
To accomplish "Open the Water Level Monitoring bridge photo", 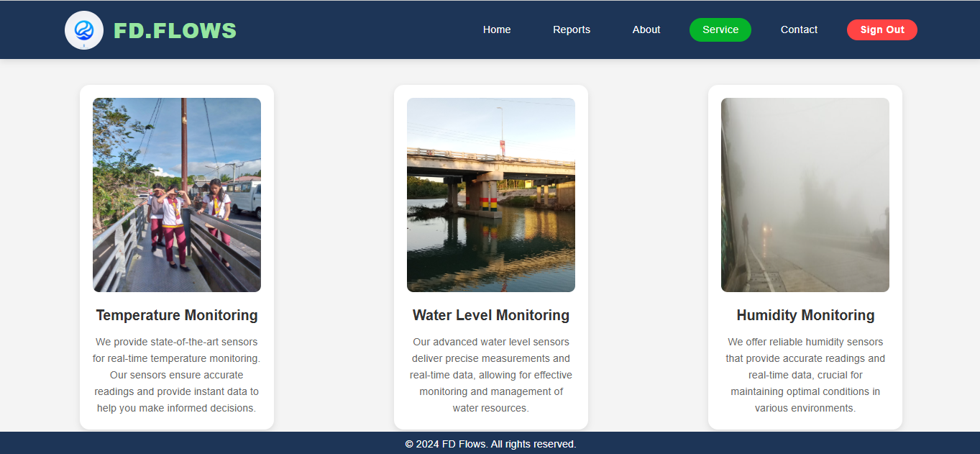I will click(491, 195).
